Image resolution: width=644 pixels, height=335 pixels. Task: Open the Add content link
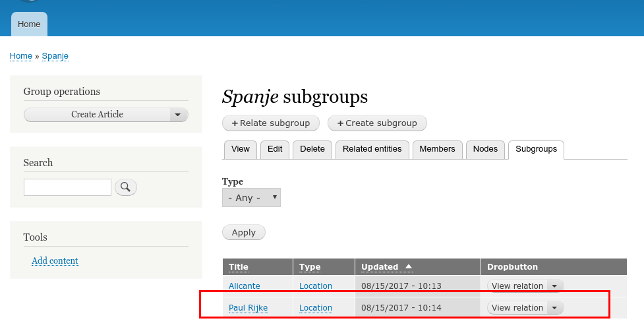[55, 260]
